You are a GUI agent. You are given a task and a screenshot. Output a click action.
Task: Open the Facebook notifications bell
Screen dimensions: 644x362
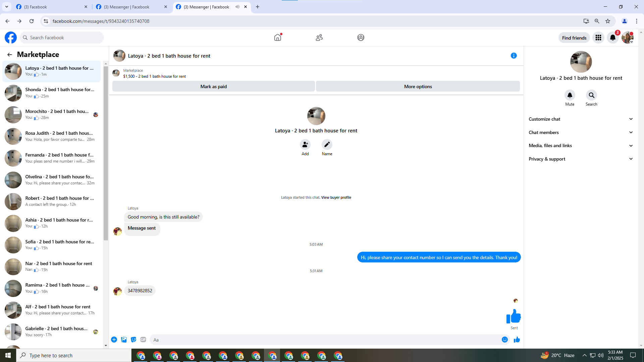click(612, 38)
